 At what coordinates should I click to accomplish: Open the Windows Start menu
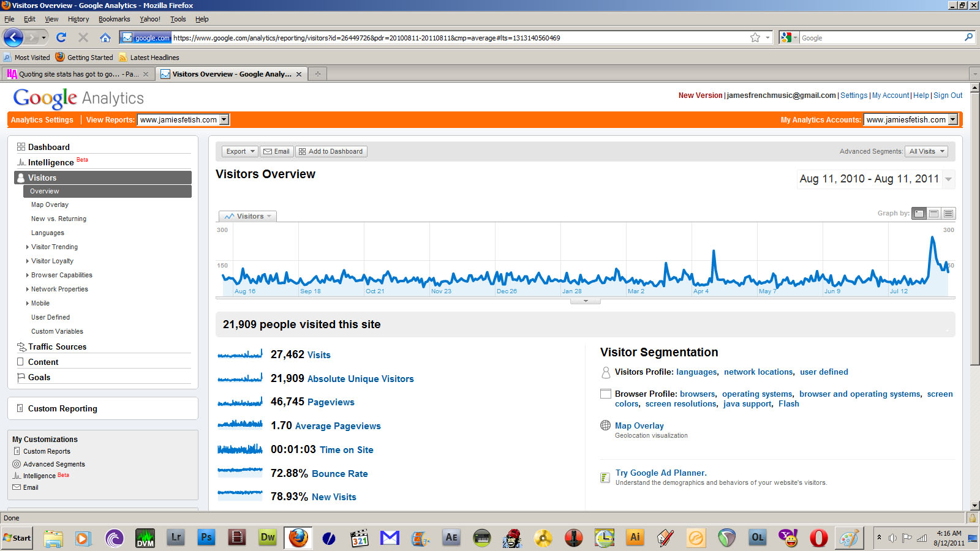coord(17,538)
